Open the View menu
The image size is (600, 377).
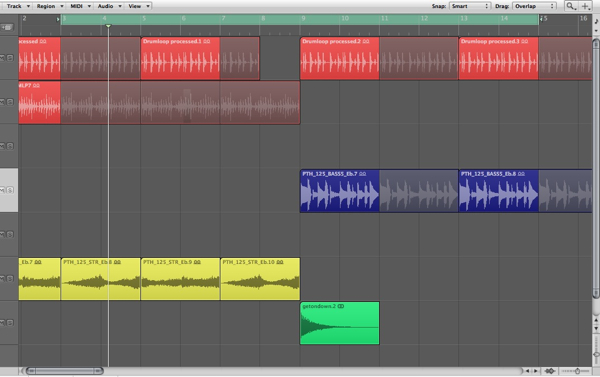[x=139, y=6]
